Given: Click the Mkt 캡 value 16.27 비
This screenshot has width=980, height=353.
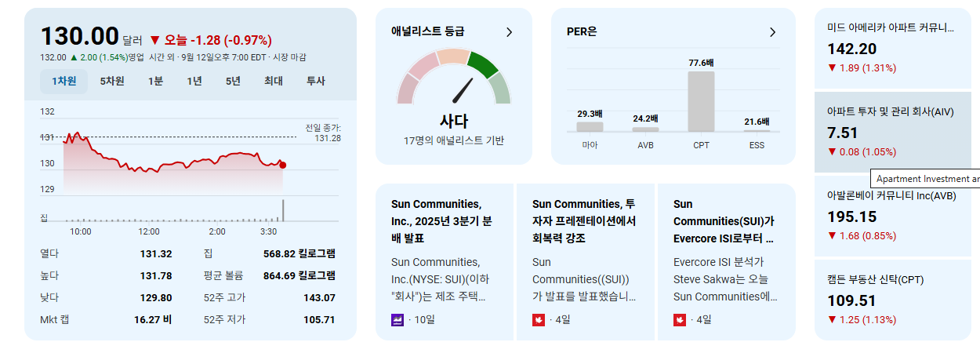Looking at the screenshot, I should point(153,319).
